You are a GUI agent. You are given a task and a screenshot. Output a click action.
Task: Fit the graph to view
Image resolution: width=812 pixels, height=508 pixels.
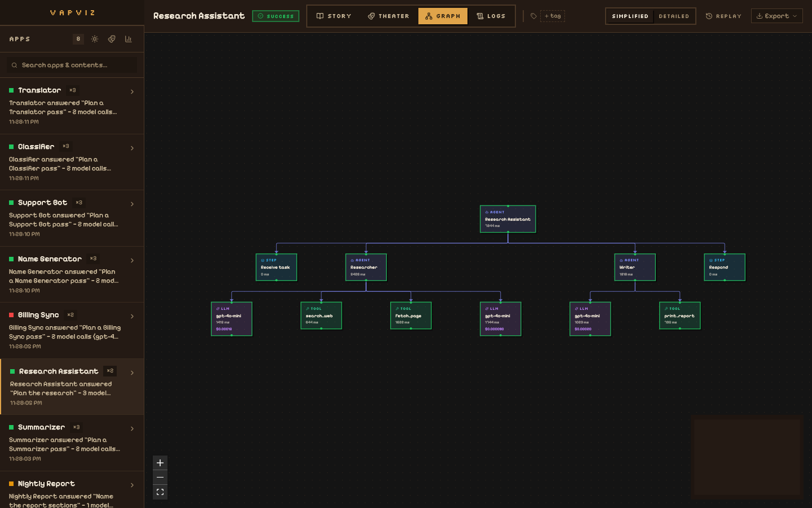160,492
